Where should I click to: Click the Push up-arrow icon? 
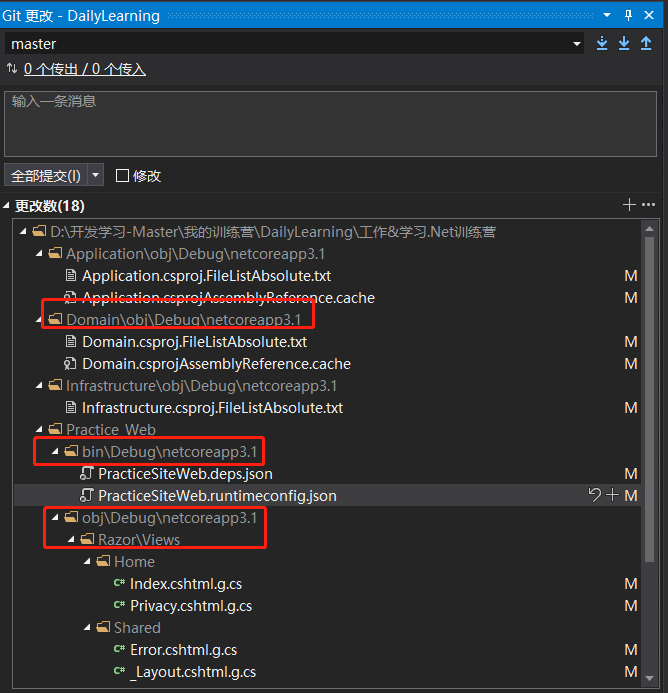coord(646,43)
